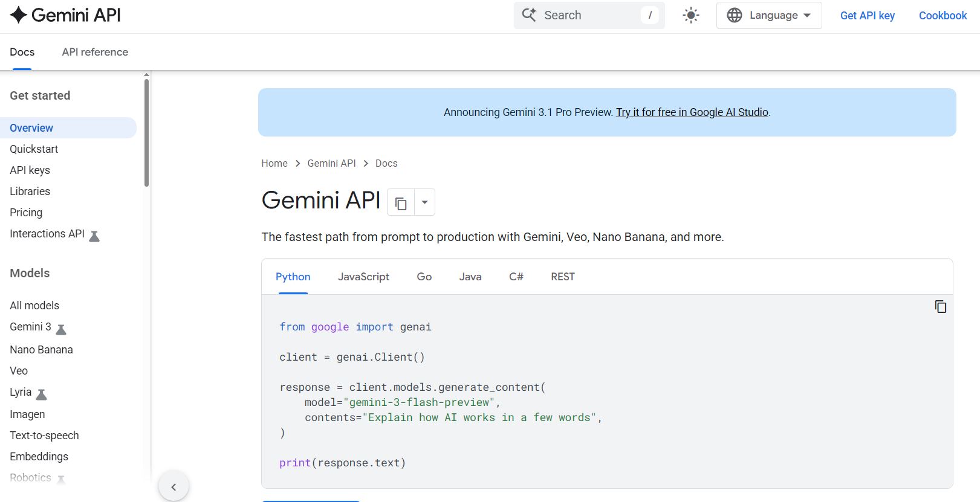Open the Language dropdown menu
This screenshot has height=502, width=980.
click(x=769, y=15)
